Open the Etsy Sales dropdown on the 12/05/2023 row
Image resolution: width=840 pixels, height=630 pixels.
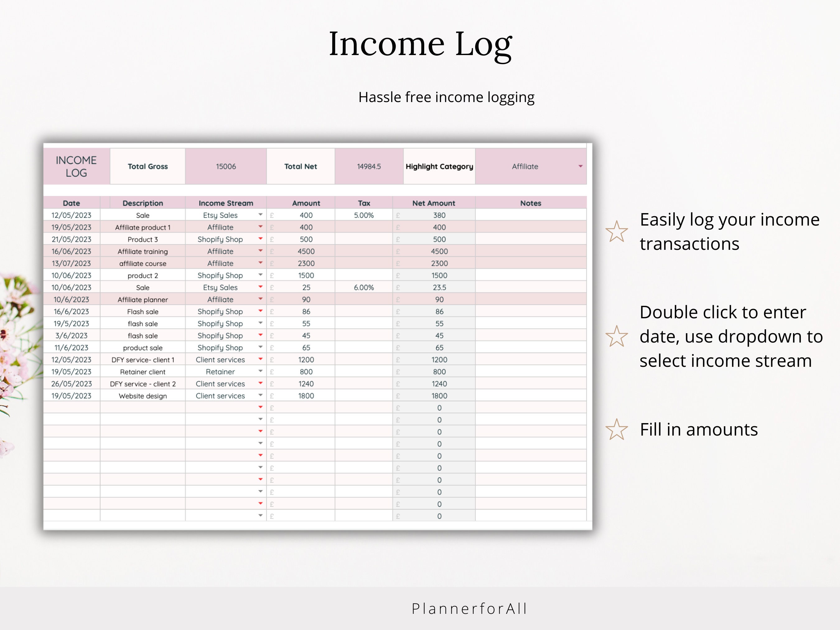(260, 215)
